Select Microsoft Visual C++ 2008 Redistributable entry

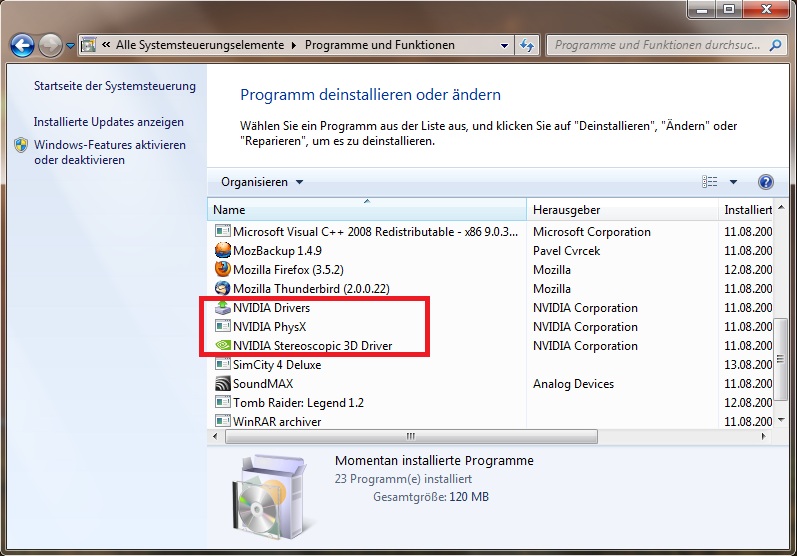click(375, 232)
